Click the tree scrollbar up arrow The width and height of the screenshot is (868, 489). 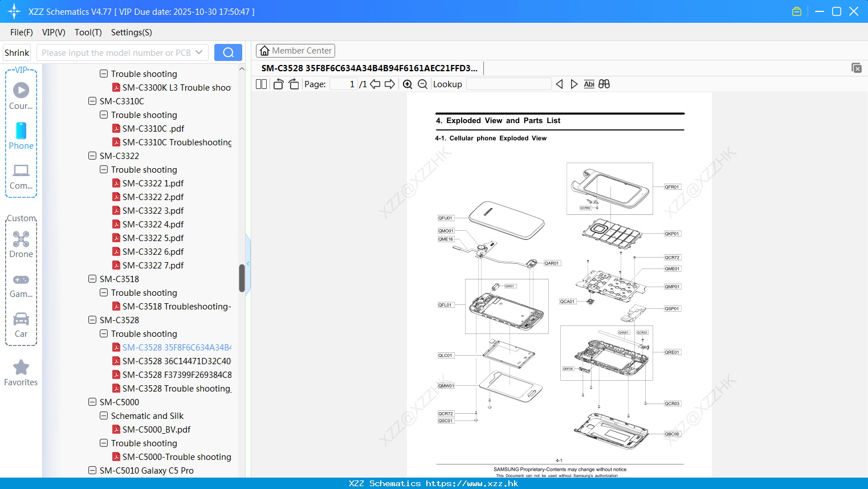(x=242, y=69)
